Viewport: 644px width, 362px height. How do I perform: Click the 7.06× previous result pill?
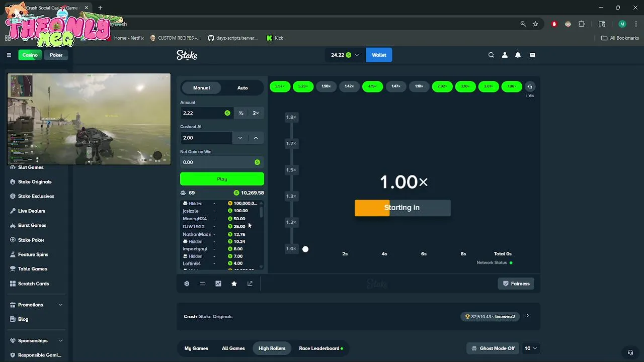point(511,86)
